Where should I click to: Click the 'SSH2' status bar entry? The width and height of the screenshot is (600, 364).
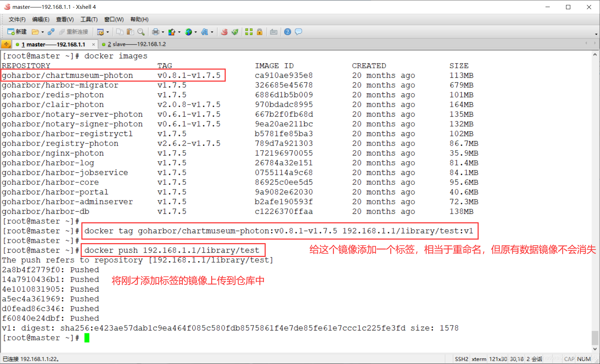461,359
